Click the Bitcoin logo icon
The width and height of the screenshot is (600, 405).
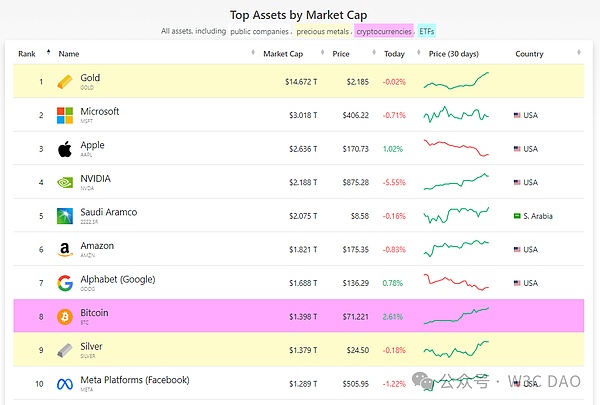coord(64,317)
